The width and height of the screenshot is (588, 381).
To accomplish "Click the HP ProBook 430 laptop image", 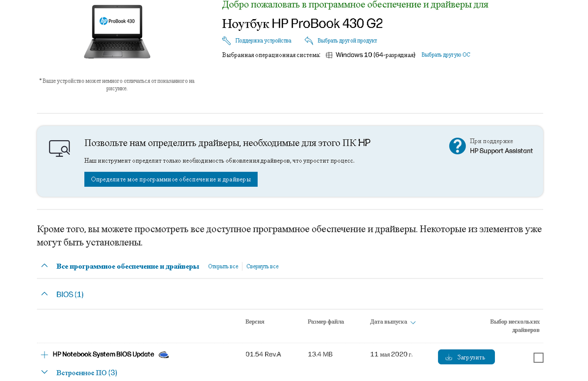I will coord(117,32).
